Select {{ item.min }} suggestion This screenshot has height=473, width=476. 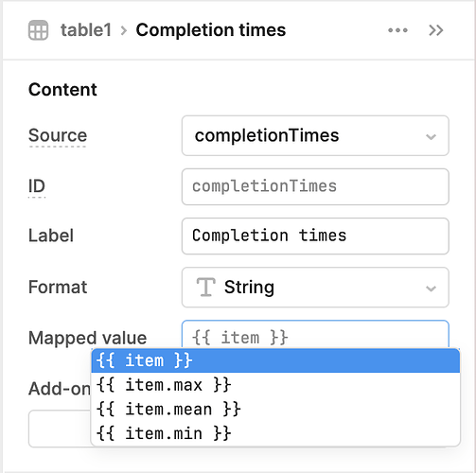[275, 433]
